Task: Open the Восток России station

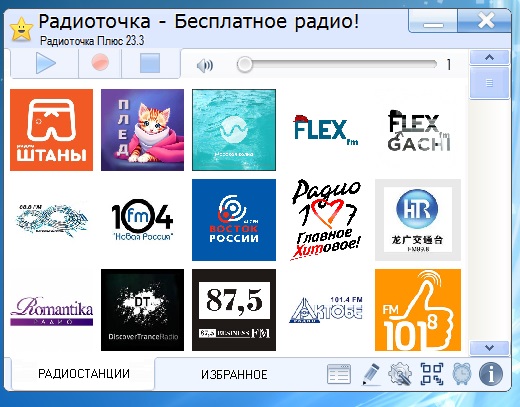Action: pyautogui.click(x=234, y=220)
